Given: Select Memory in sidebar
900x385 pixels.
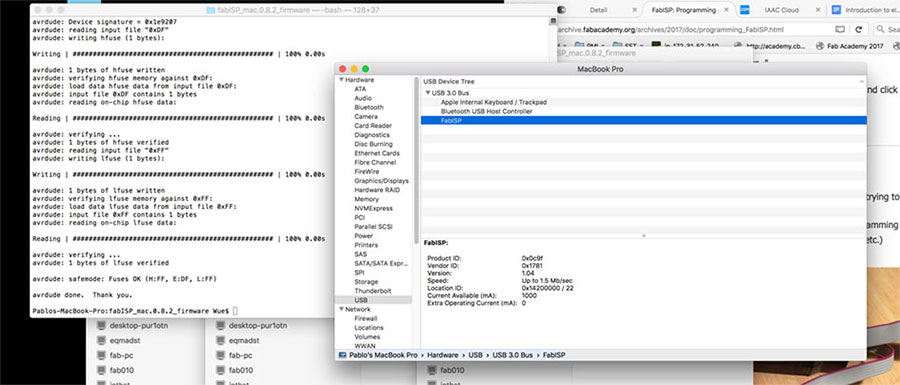Looking at the screenshot, I should 366,199.
